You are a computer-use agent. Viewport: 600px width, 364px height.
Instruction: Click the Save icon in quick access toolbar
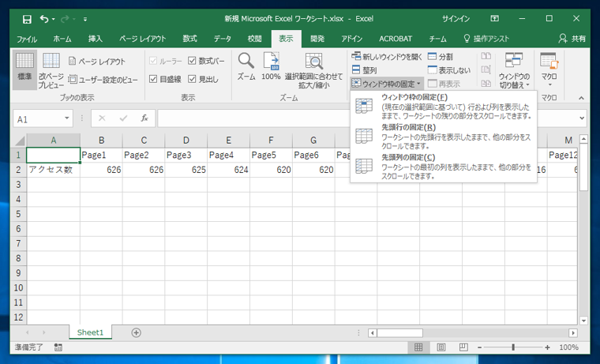coord(27,19)
